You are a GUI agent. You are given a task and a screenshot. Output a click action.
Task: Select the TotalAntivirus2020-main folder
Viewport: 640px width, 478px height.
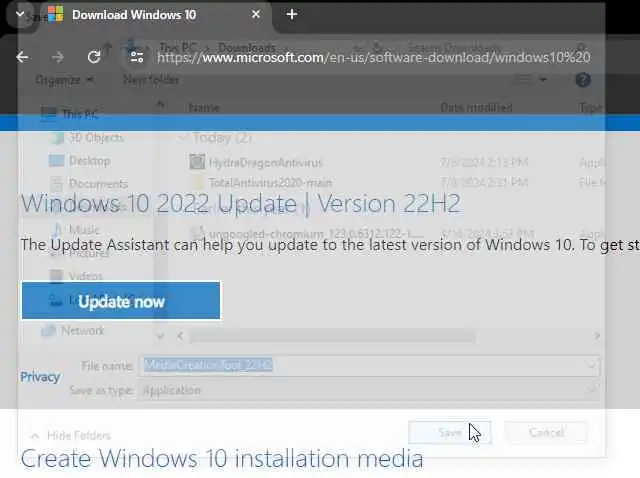261,182
